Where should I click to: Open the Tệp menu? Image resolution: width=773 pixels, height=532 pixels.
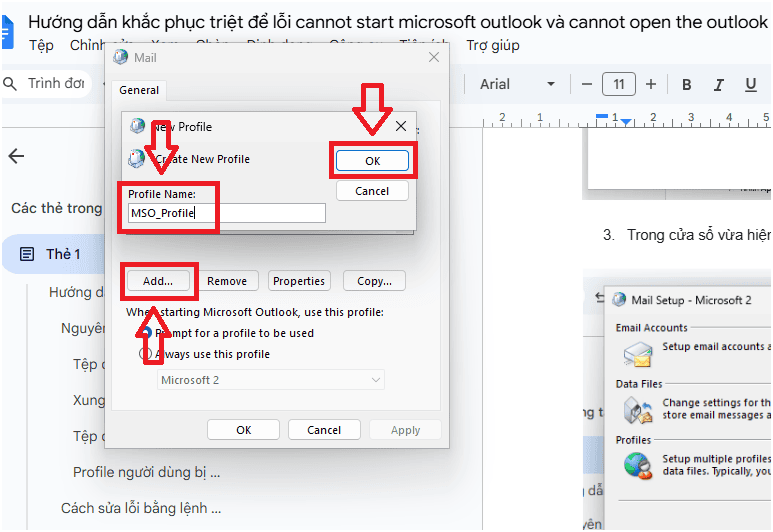point(41,45)
